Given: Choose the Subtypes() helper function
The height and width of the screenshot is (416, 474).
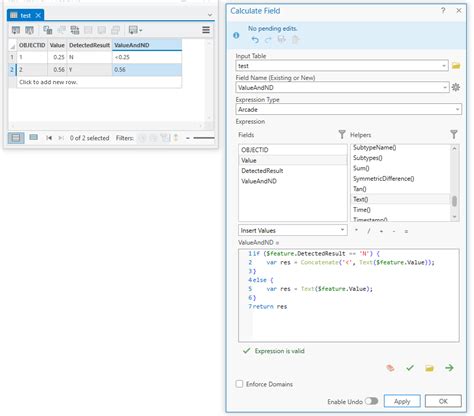Looking at the screenshot, I should coord(401,158).
